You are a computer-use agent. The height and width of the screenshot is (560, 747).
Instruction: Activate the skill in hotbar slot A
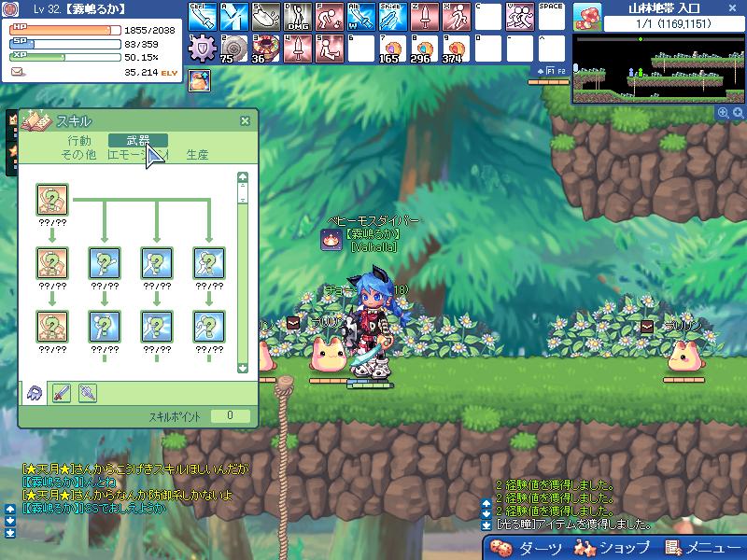coord(234,17)
